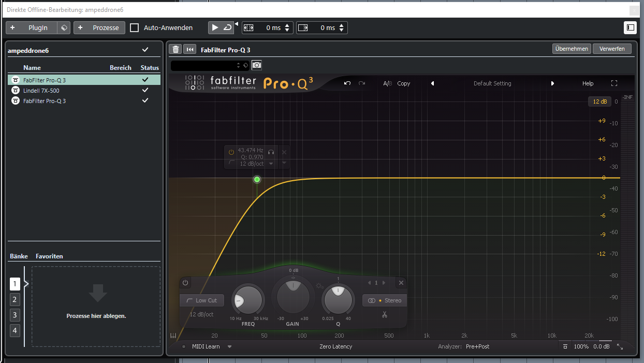The width and height of the screenshot is (644, 363).
Task: Enable the Auto-Anwenden checkbox
Action: [135, 27]
